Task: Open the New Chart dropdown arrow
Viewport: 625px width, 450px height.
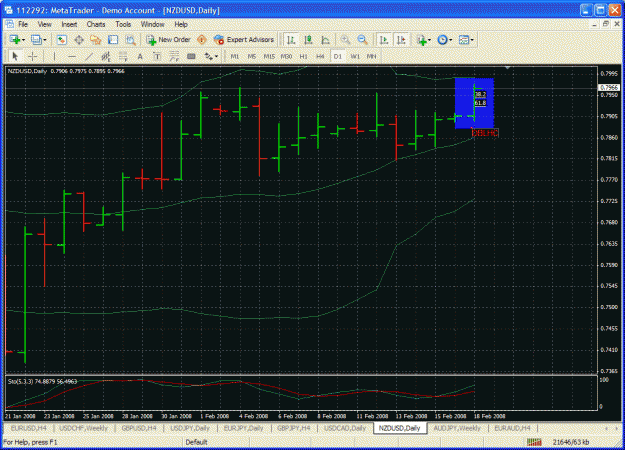Action: tap(24, 40)
